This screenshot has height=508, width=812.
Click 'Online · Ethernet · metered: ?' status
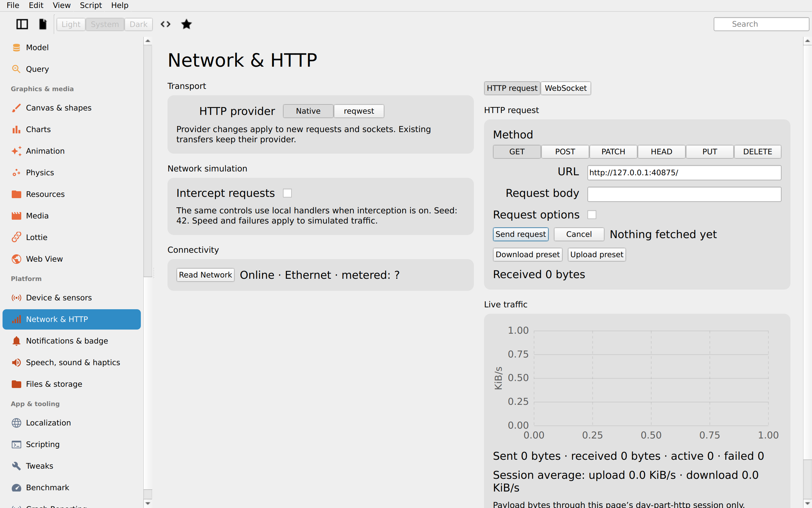coord(319,275)
